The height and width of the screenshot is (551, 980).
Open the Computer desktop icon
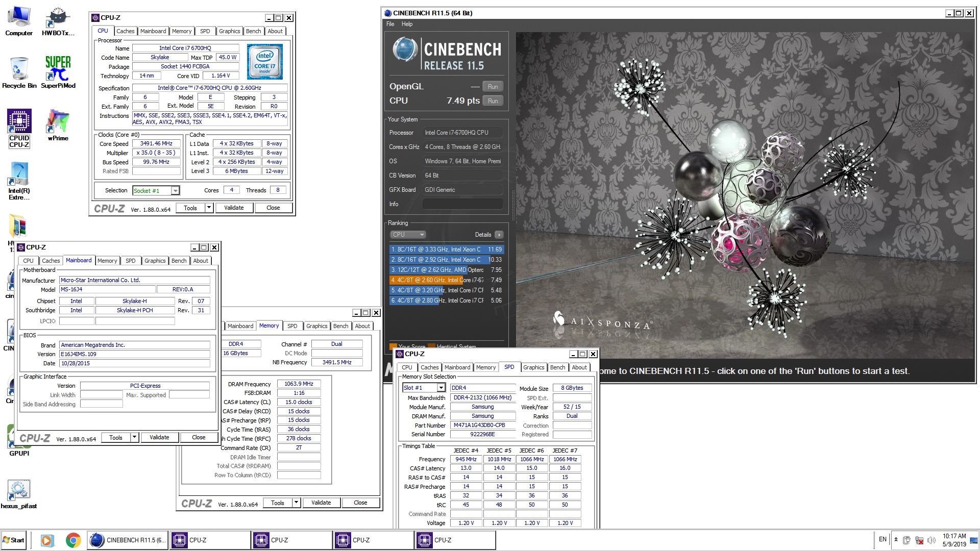click(x=19, y=21)
